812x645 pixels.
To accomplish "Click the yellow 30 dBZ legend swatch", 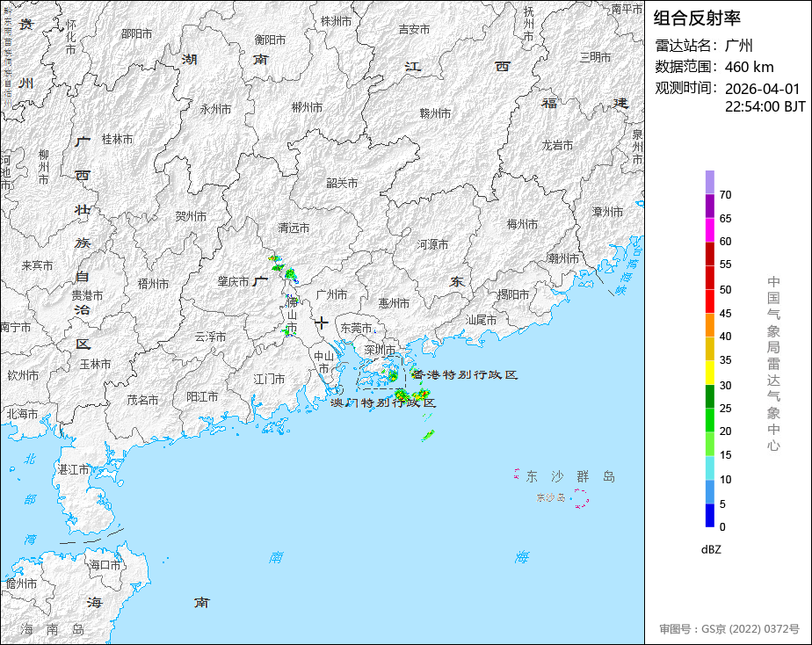I will pyautogui.click(x=709, y=373).
